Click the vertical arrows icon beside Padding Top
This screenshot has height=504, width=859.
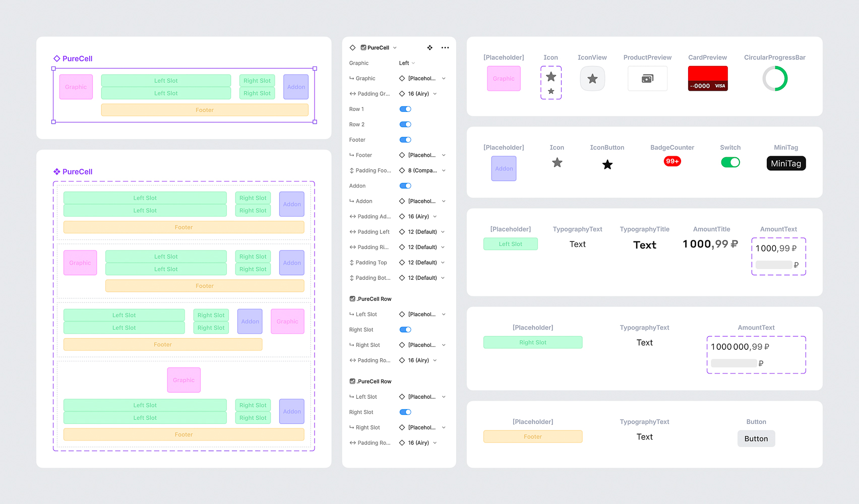(351, 263)
